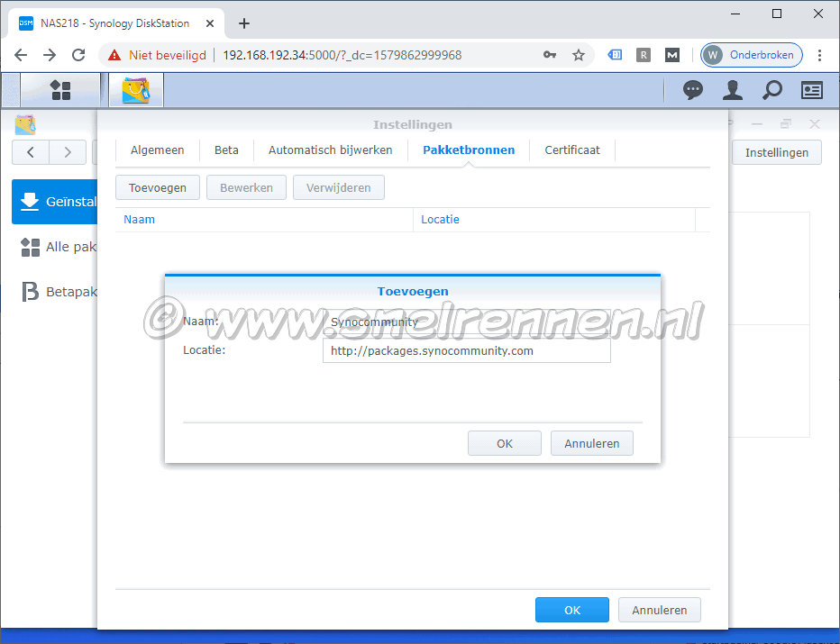Image resolution: width=840 pixels, height=644 pixels.
Task: Click Annuleren in Instellingen window
Action: click(660, 610)
